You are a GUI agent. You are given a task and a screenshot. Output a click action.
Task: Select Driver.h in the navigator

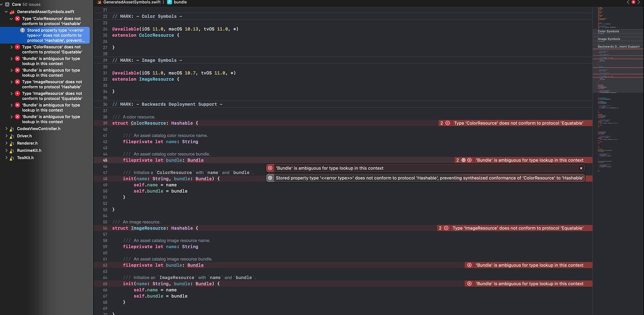click(x=24, y=136)
